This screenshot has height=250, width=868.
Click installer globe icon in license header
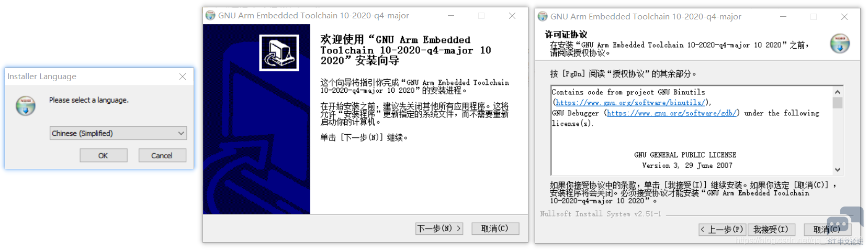click(840, 44)
